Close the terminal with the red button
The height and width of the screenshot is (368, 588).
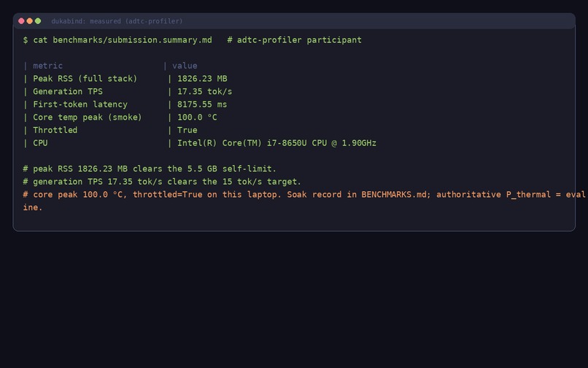[21, 21]
